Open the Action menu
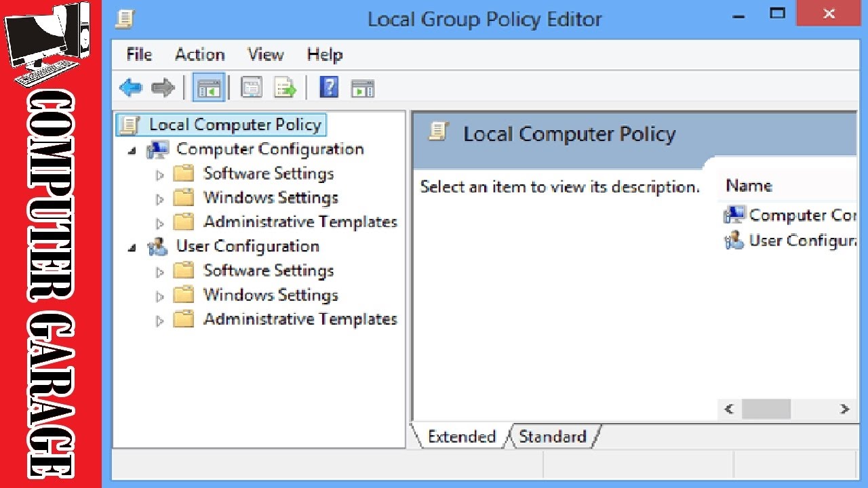The image size is (868, 488). pos(199,54)
